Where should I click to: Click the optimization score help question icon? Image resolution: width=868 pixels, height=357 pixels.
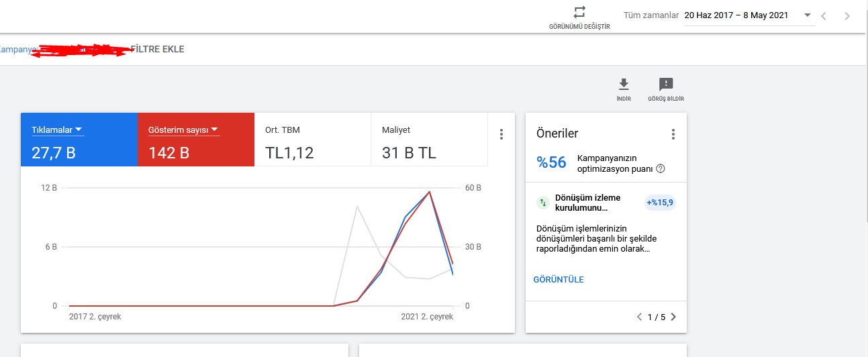pos(660,168)
